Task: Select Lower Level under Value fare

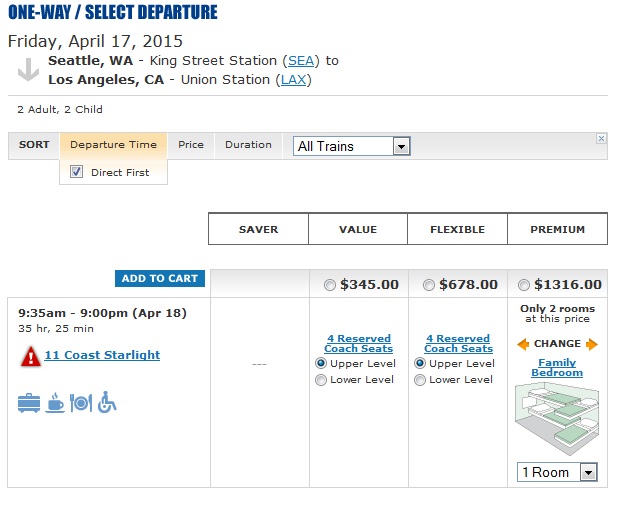Action: point(321,380)
